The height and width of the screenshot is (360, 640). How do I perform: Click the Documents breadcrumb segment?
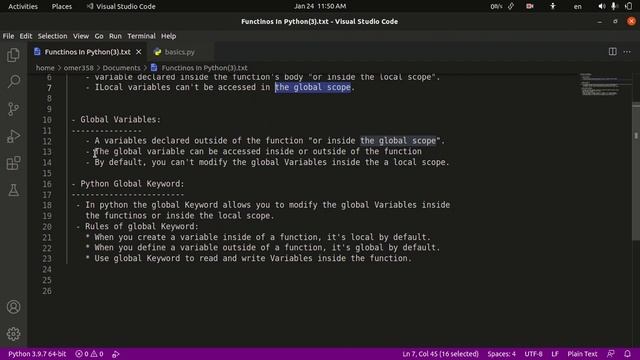[x=121, y=68]
